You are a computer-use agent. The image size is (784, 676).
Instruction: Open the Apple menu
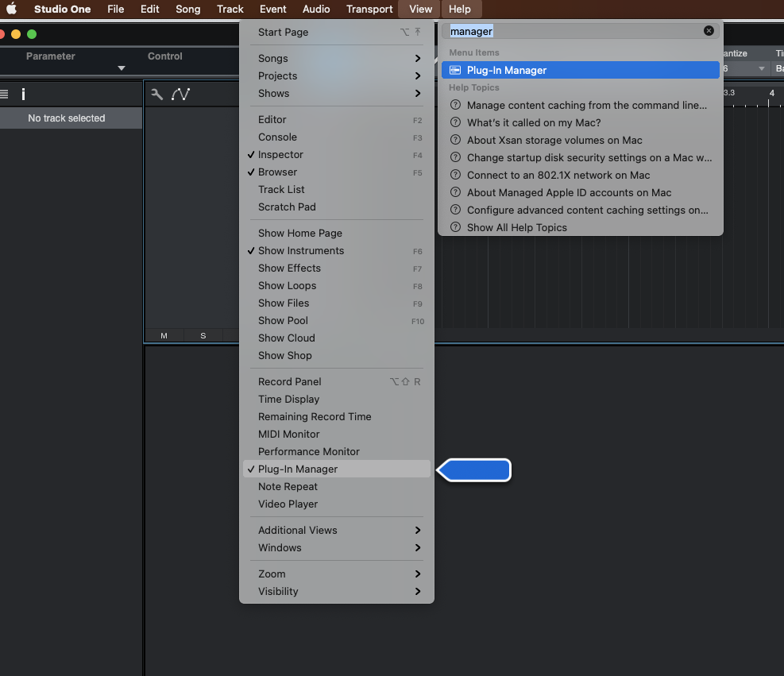pyautogui.click(x=11, y=9)
